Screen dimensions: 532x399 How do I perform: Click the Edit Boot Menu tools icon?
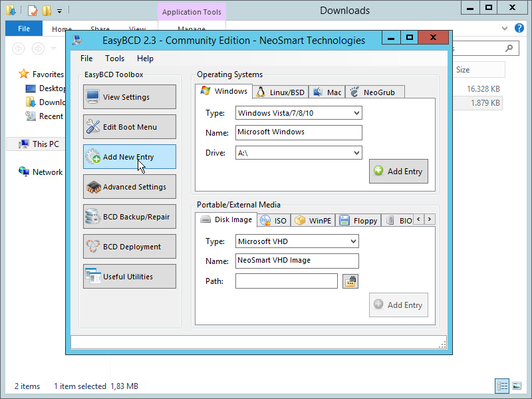point(92,126)
